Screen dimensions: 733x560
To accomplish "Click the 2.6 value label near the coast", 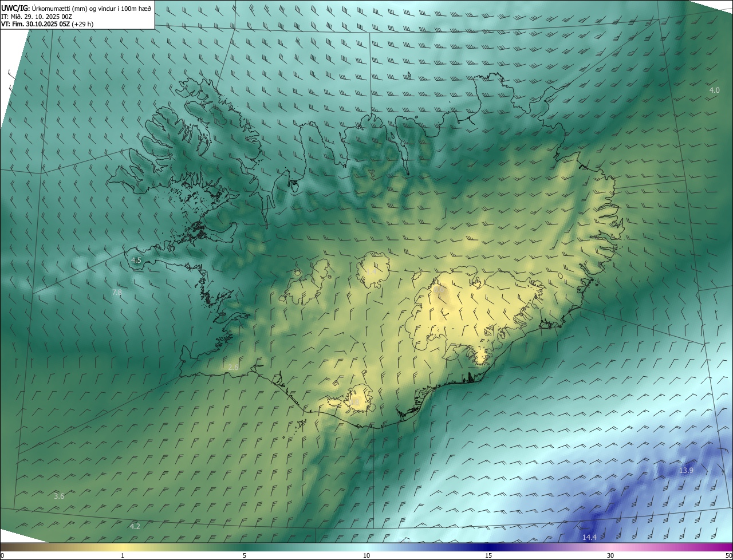I will click(x=233, y=367).
